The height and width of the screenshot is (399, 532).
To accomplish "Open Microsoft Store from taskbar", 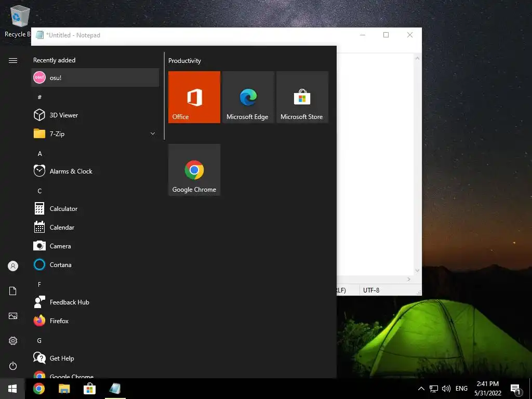I will pyautogui.click(x=89, y=389).
